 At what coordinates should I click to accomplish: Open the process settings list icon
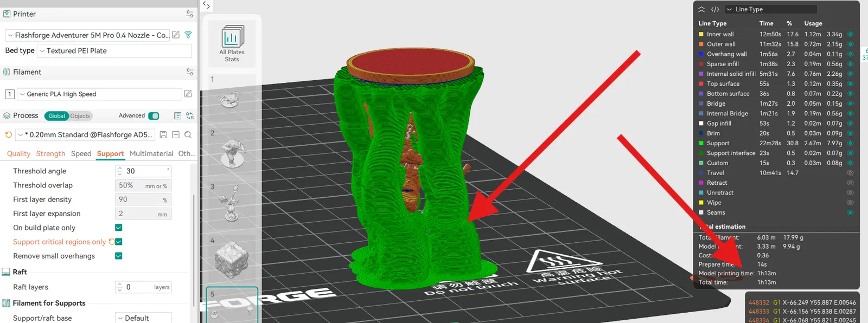[x=177, y=115]
